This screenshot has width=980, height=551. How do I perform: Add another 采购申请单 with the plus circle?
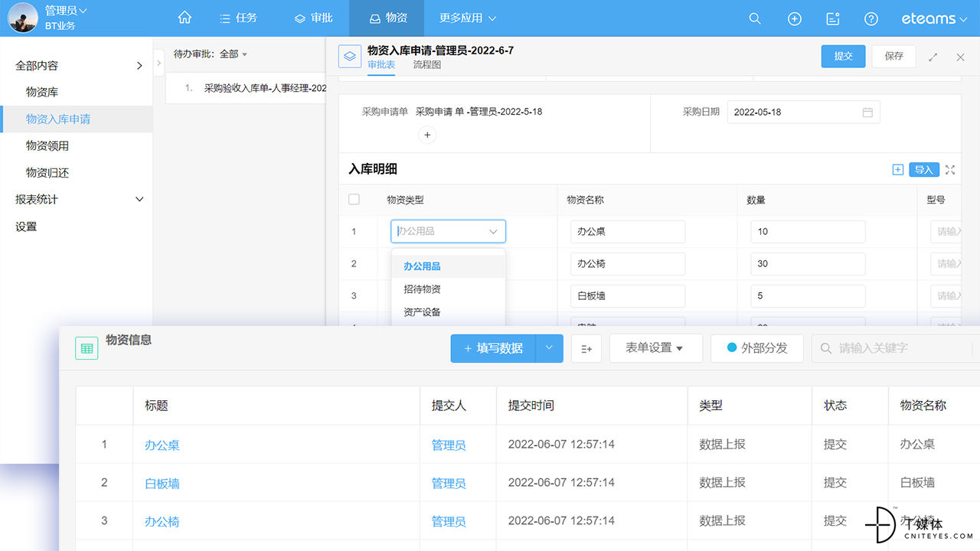(427, 135)
